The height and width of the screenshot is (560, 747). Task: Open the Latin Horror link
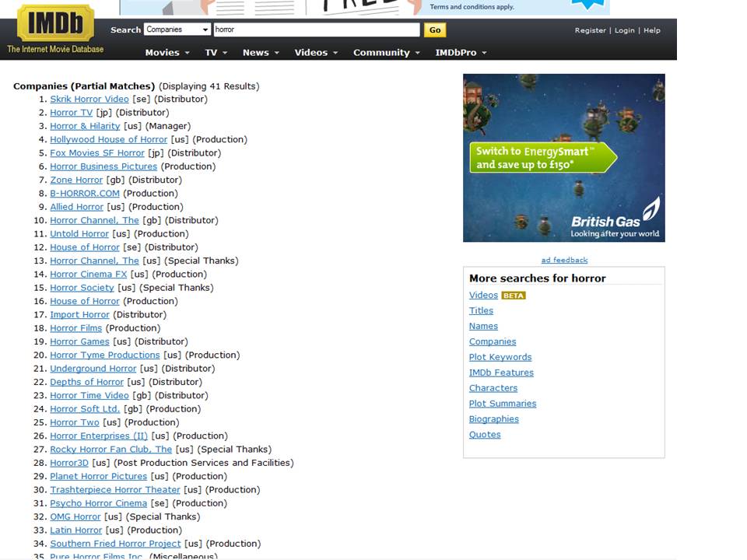pos(75,530)
